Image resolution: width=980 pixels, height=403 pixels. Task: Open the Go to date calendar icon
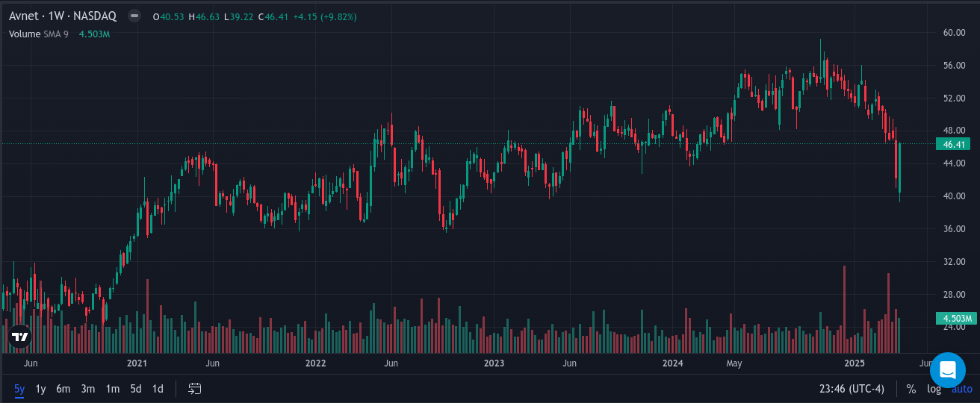click(x=195, y=389)
